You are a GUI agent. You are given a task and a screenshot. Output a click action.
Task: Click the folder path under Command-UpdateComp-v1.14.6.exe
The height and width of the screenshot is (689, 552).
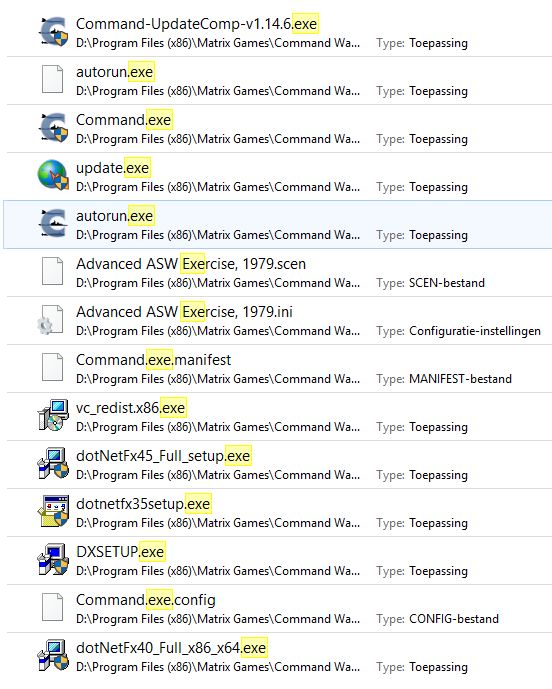pyautogui.click(x=218, y=43)
